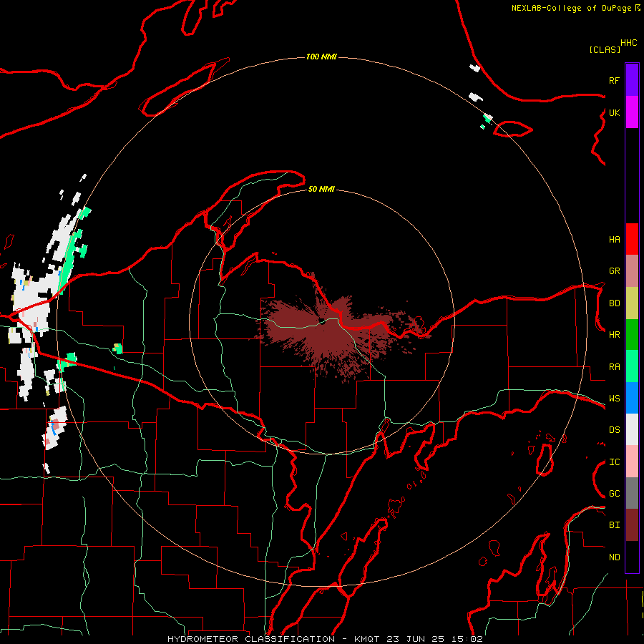Click the HR legend label
This screenshot has height=644, width=644.
tap(614, 335)
